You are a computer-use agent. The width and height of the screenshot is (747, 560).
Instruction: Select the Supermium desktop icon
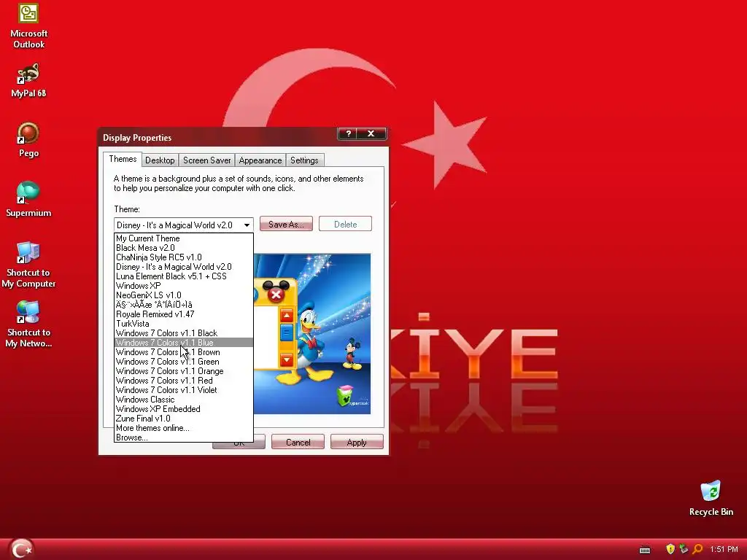[28, 200]
